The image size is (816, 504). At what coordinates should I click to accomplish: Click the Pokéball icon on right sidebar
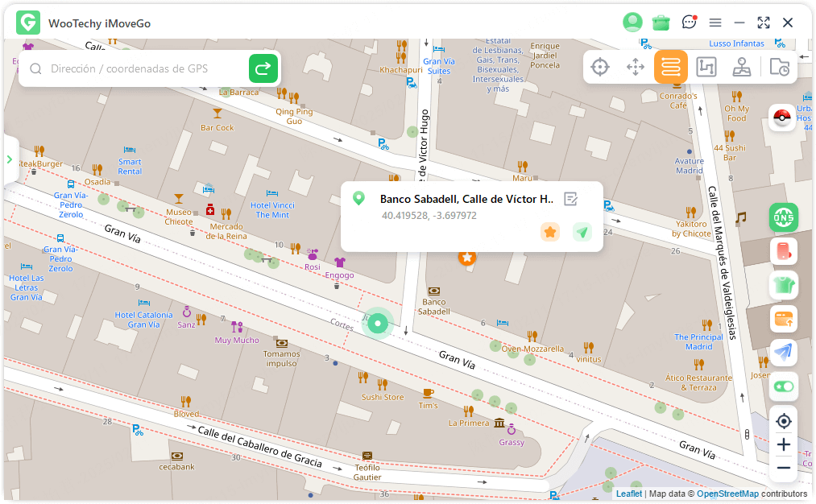783,118
